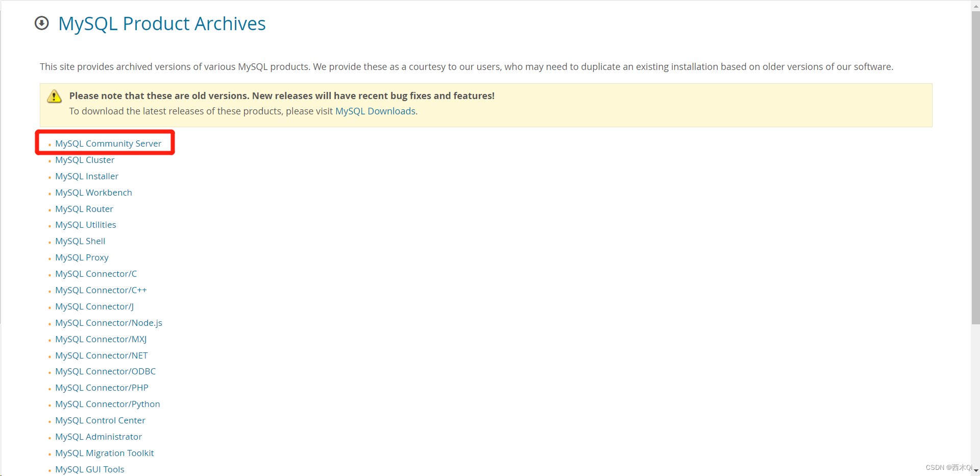Open the MySQL Product Archives heading

[162, 24]
